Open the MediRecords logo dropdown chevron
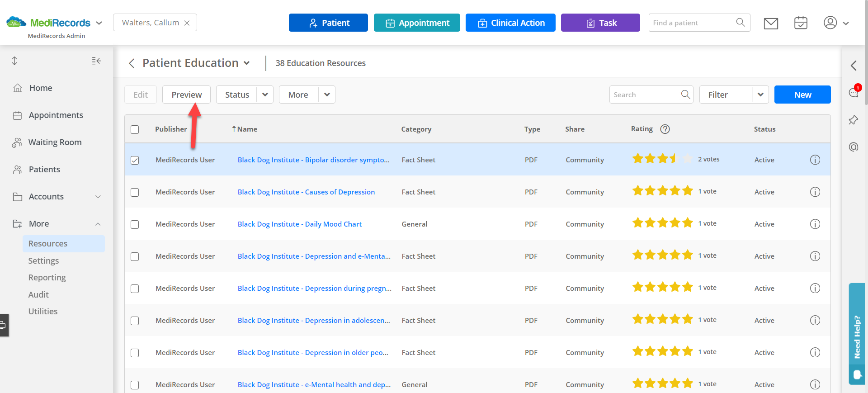Viewport: 868px width, 393px height. pos(99,23)
